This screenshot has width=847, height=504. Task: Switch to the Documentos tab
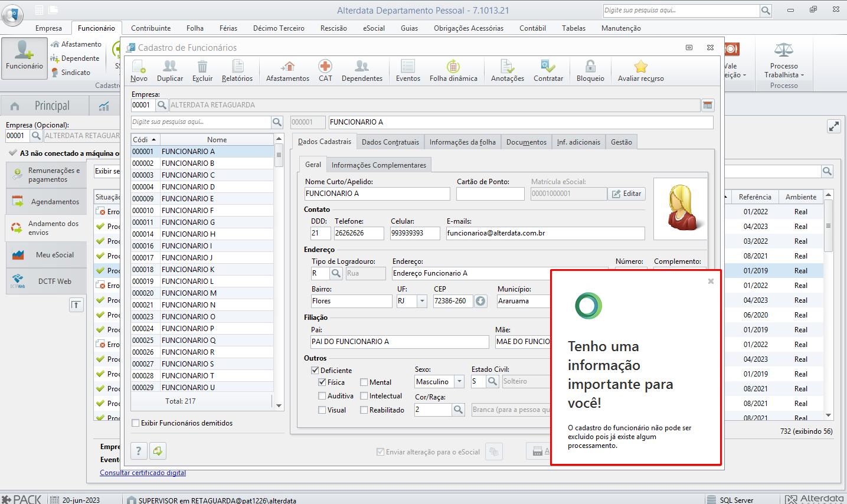(526, 142)
